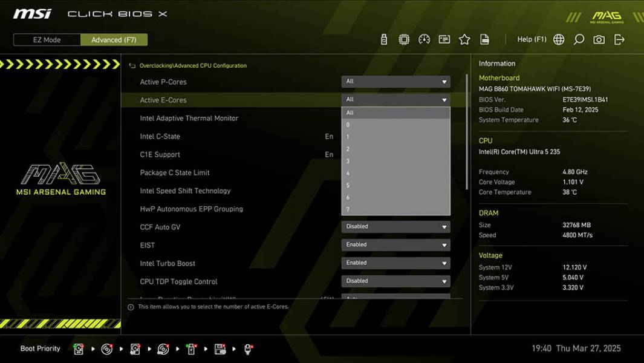Screen dimensions: 644x363
Task: Click the BIOS version 'E7E39IMSI.1B41' value
Action: [x=585, y=99]
